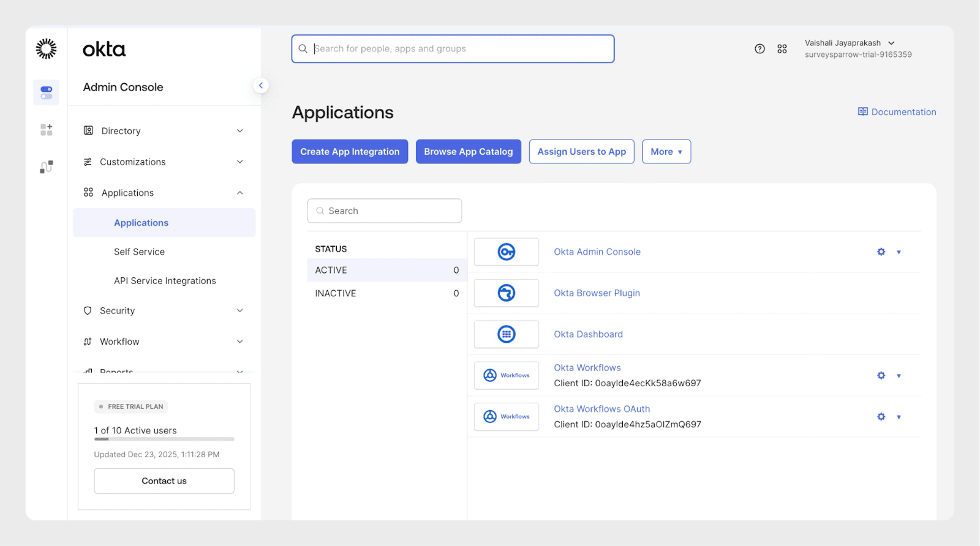The image size is (980, 546).
Task: Click the Create App Integration button
Action: (x=350, y=152)
